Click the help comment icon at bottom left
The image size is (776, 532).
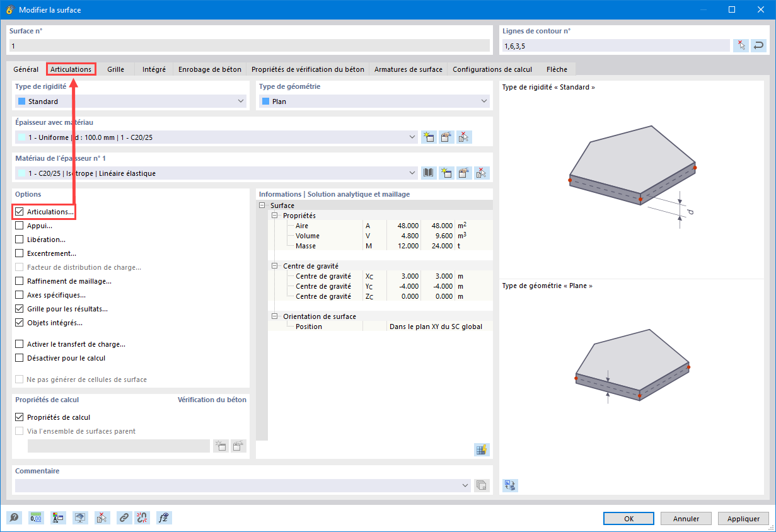(x=14, y=518)
